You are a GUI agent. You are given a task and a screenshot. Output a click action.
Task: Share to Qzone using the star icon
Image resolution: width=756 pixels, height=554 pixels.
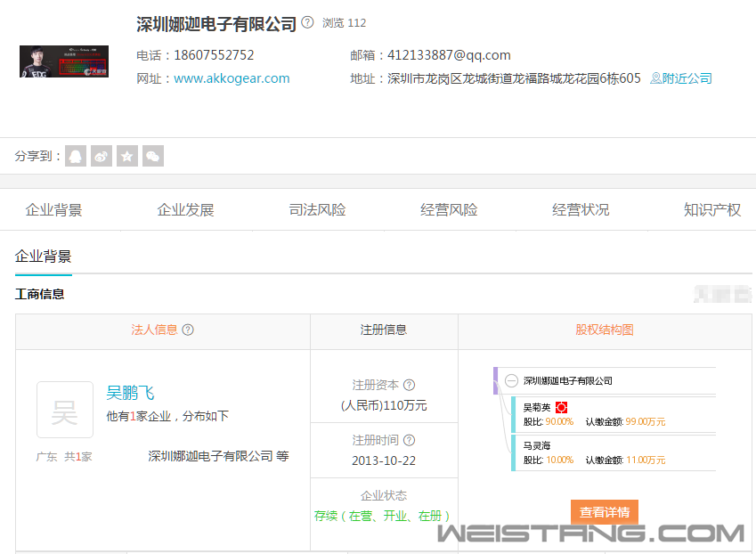point(127,156)
